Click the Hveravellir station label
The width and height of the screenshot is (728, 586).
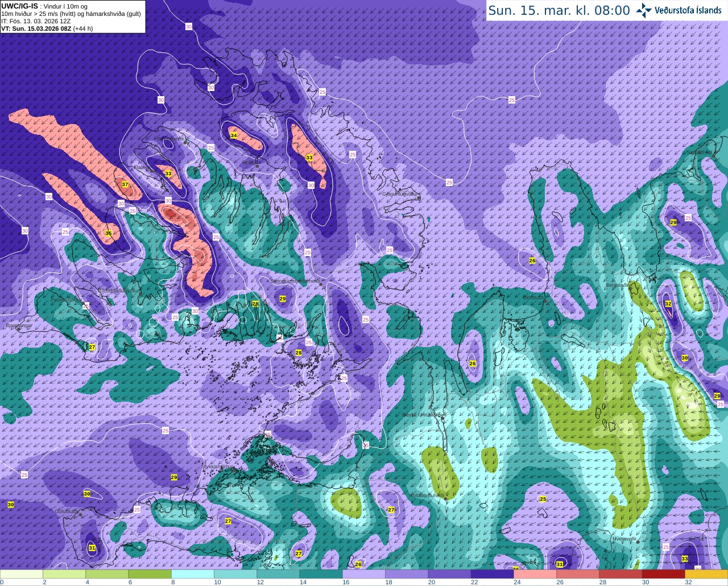623,538
